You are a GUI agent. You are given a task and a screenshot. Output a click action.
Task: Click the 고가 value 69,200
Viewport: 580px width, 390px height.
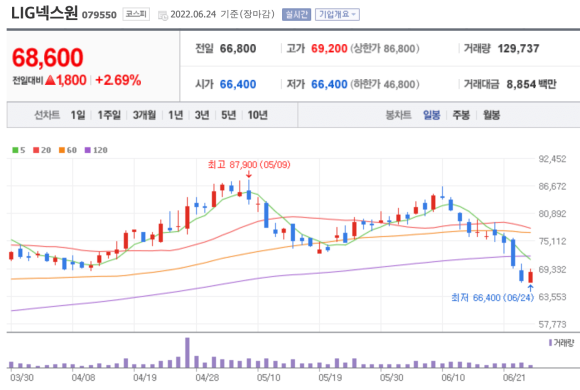coord(329,48)
